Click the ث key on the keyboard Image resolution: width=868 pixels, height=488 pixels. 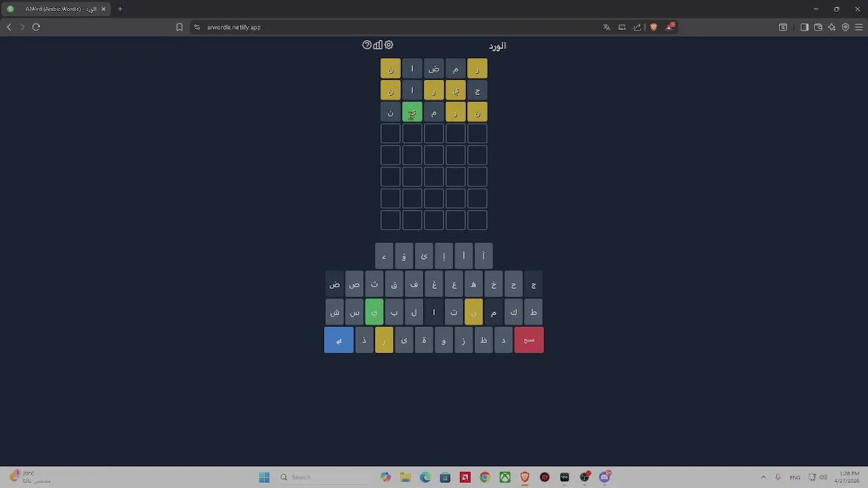point(374,285)
